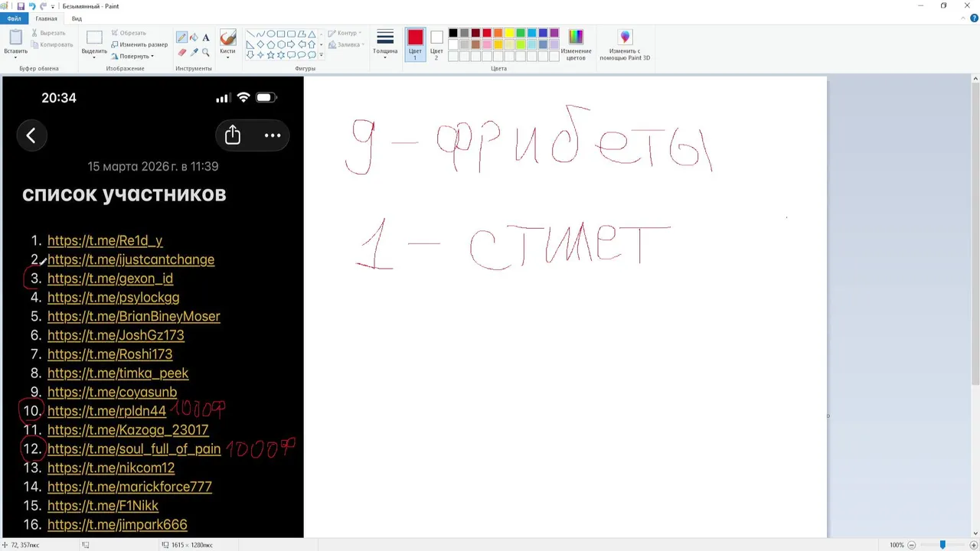This screenshot has width=980, height=551.
Task: Pick the black color swatch
Action: [453, 33]
